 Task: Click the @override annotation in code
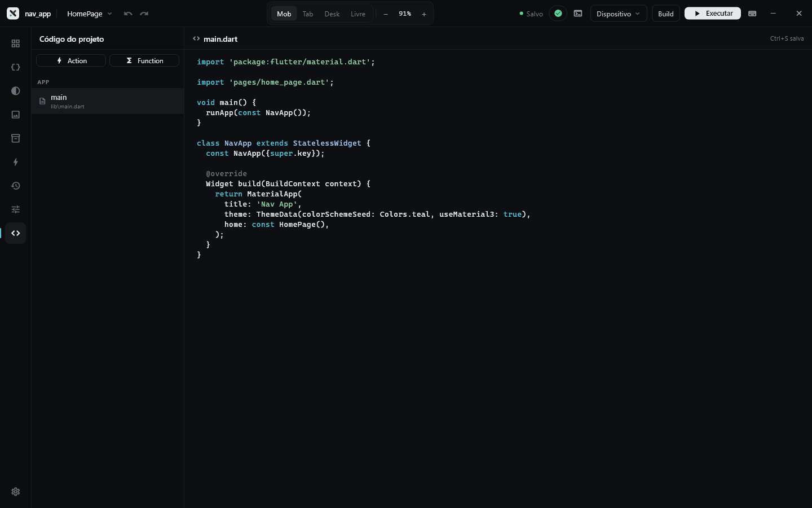[227, 174]
